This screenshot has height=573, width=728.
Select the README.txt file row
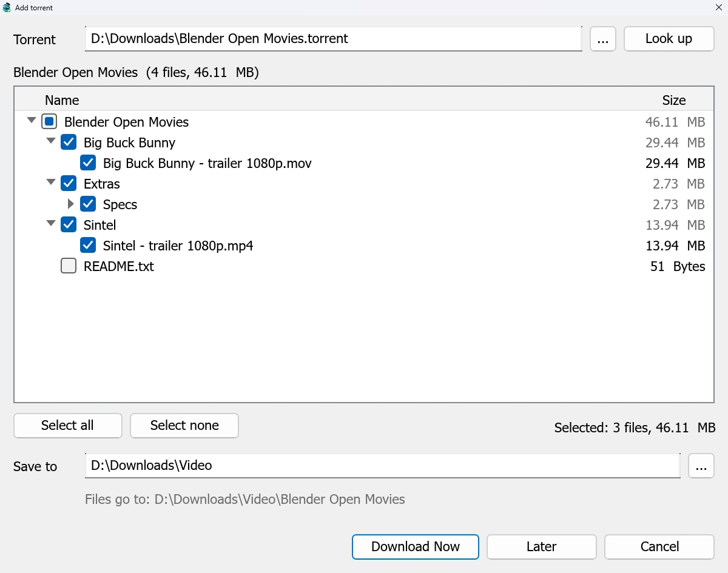(x=363, y=266)
